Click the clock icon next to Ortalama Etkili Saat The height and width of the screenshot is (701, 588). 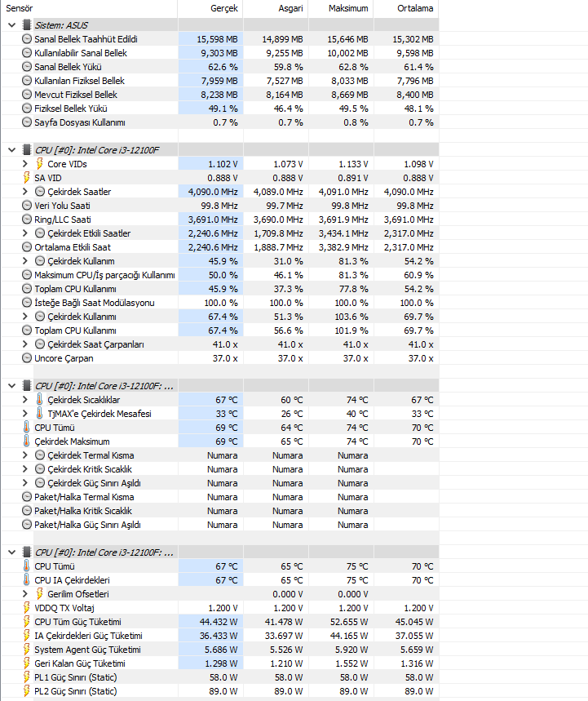(27, 246)
